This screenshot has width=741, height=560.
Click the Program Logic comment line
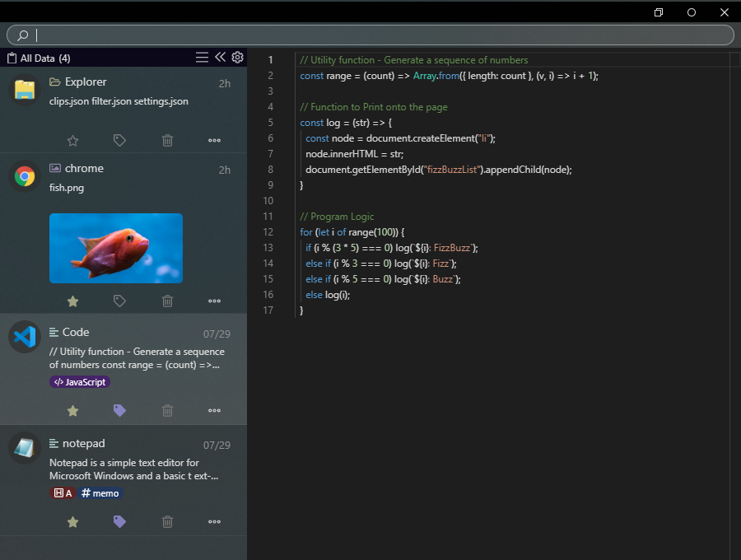pyautogui.click(x=337, y=217)
